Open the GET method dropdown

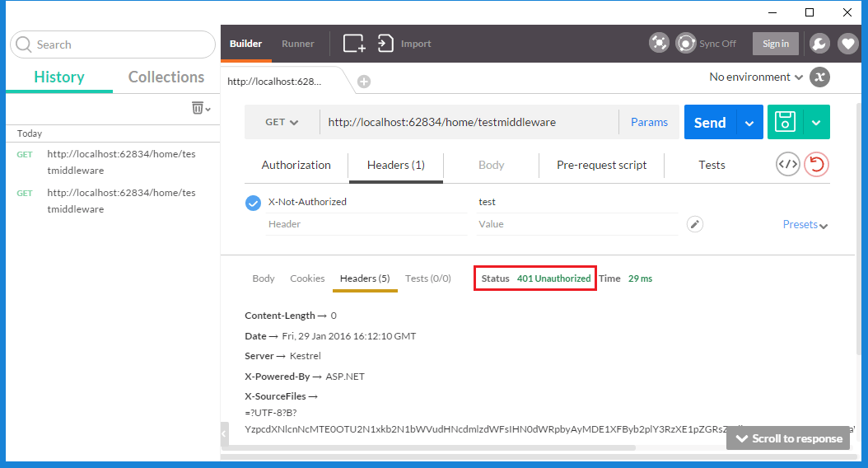(282, 123)
